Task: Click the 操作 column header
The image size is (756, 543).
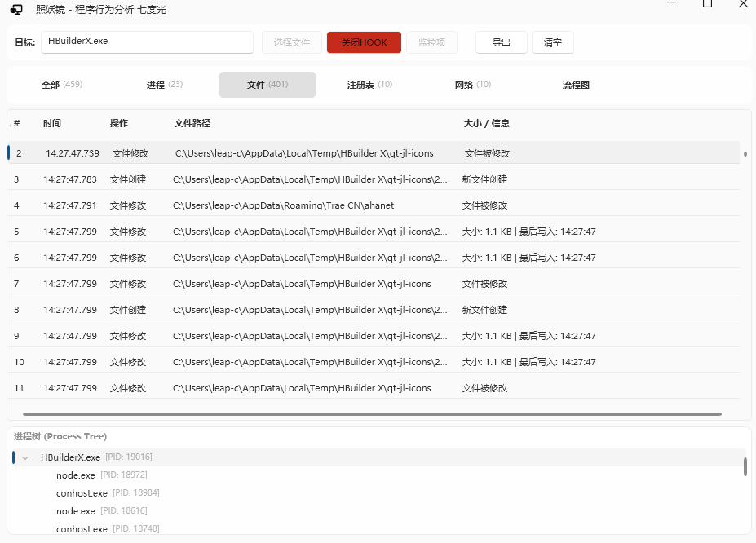Action: tap(118, 123)
